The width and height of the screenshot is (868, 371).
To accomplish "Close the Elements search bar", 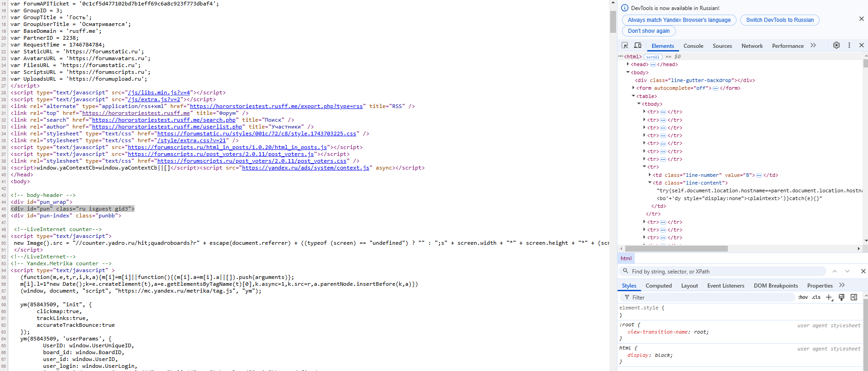I will click(x=863, y=271).
